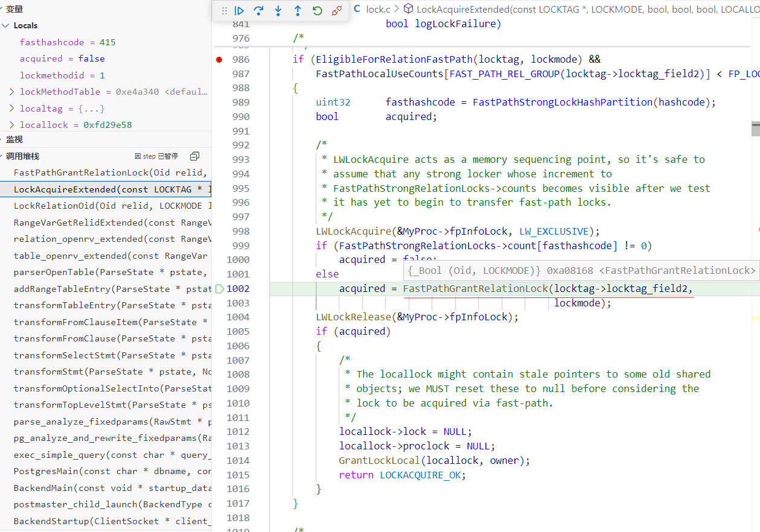The width and height of the screenshot is (760, 532).
Task: Click the Step Into arrow icon
Action: 278,11
